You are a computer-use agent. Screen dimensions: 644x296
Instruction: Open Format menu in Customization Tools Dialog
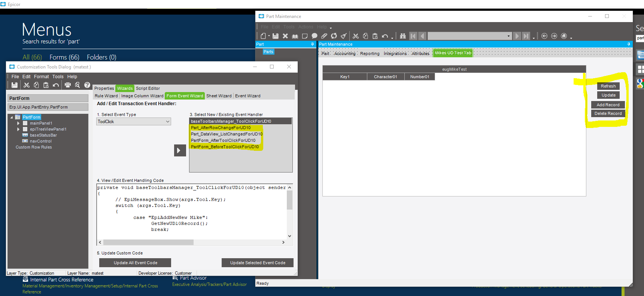(x=42, y=77)
